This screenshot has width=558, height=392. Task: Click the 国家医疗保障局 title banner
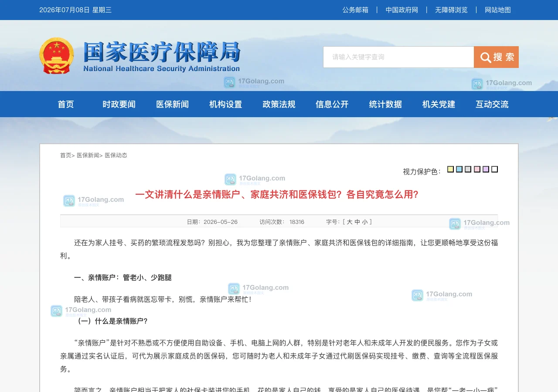click(x=161, y=57)
